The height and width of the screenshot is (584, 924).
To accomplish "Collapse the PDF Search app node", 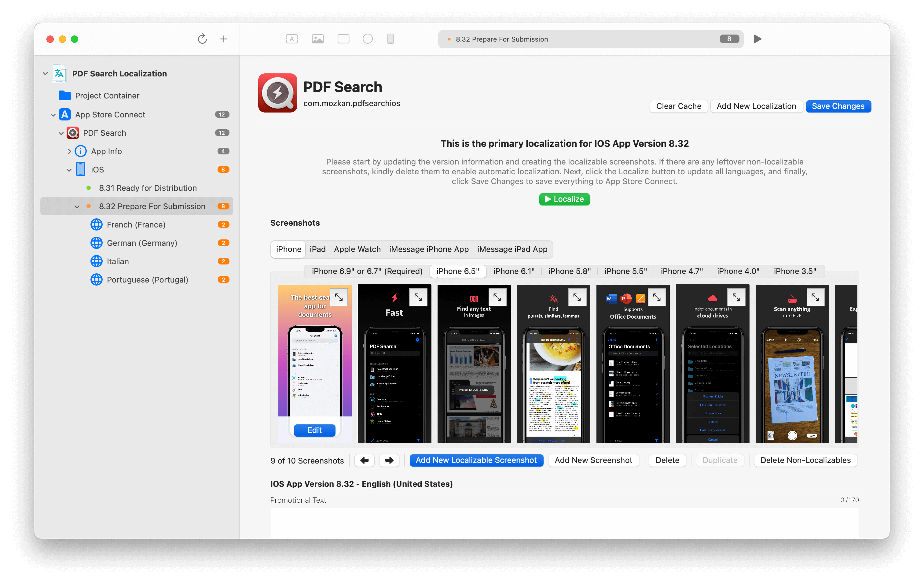I will pyautogui.click(x=61, y=133).
